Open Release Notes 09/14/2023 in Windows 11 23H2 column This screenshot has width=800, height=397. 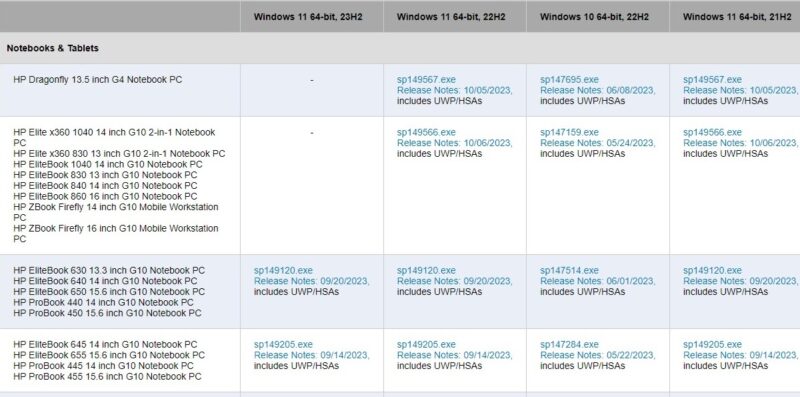point(312,355)
